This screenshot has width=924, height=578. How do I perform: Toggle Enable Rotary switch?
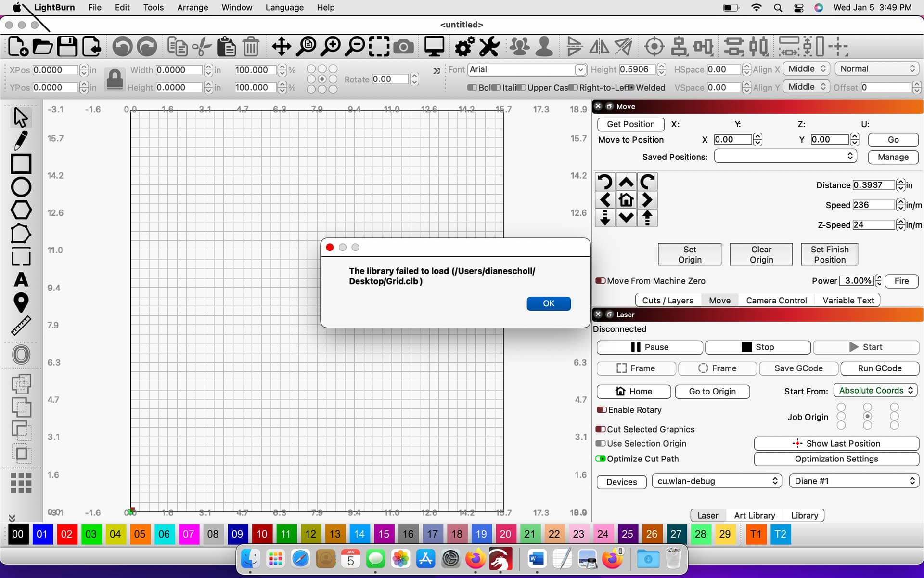click(602, 410)
